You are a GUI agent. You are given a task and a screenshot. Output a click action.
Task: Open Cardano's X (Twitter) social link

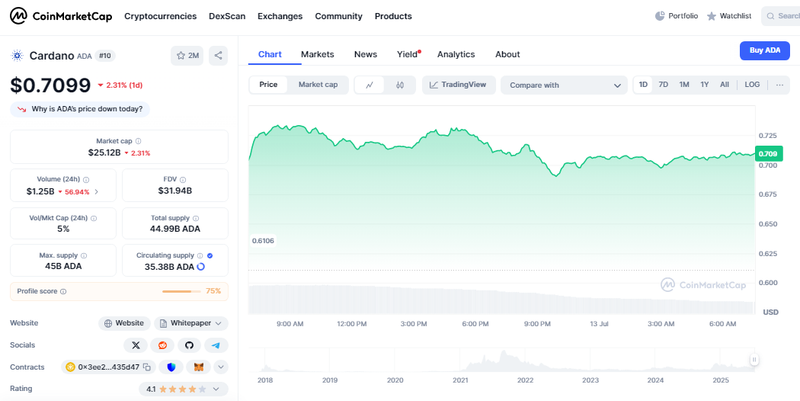[135, 345]
